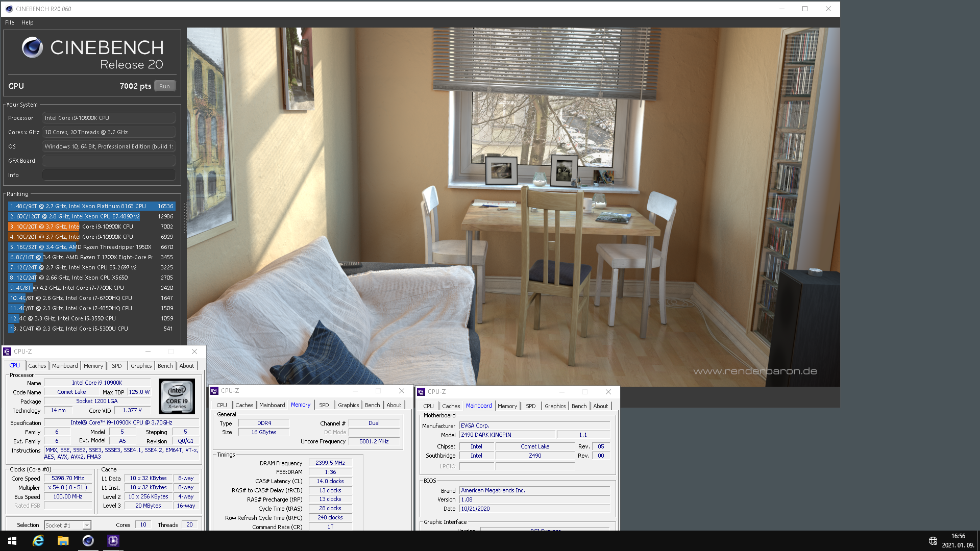Select the Xeon E7-4890 v2 ranking row
The width and height of the screenshot is (980, 551).
point(92,216)
